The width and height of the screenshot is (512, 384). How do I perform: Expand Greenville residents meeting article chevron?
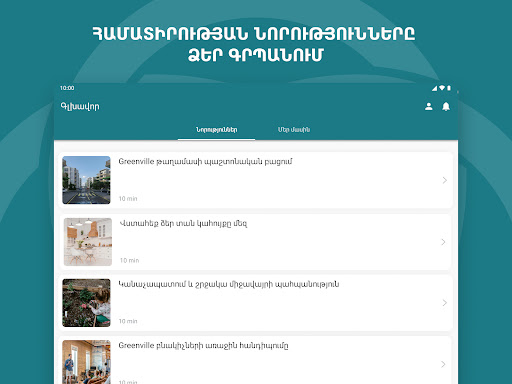point(443,364)
